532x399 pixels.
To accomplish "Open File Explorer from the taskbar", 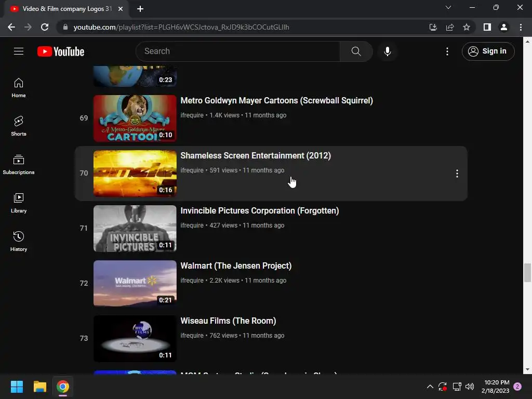I will 39,387.
